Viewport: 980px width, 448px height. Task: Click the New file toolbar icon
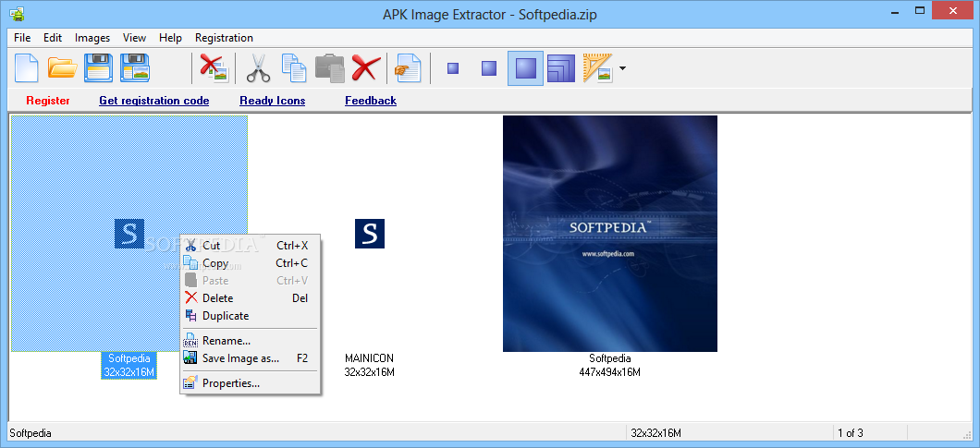tap(26, 68)
